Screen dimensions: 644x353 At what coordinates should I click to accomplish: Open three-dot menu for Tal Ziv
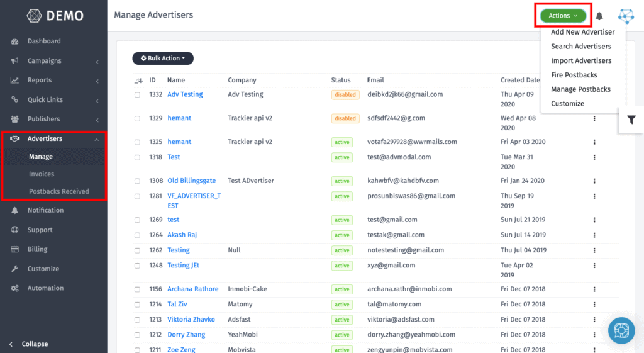pyautogui.click(x=594, y=305)
